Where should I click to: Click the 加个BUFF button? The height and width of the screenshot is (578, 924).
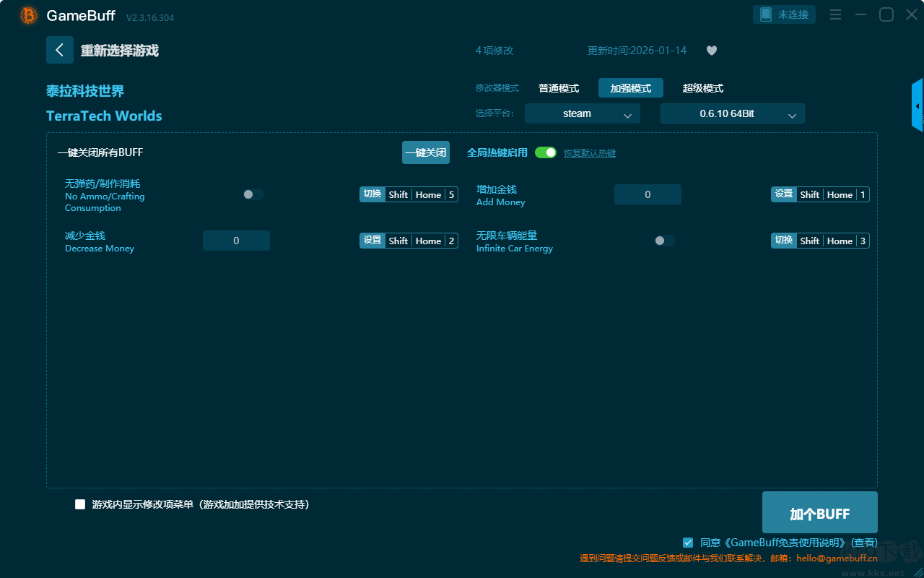819,513
